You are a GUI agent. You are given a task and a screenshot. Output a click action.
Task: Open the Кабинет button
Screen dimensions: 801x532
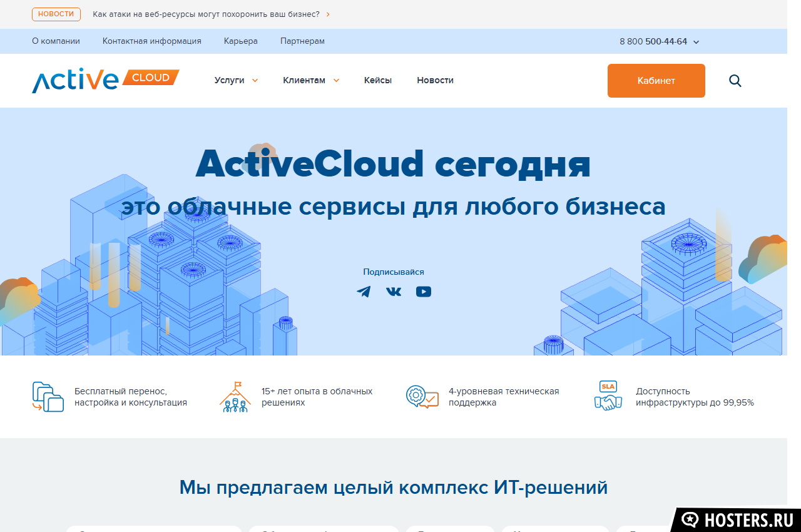tap(656, 81)
